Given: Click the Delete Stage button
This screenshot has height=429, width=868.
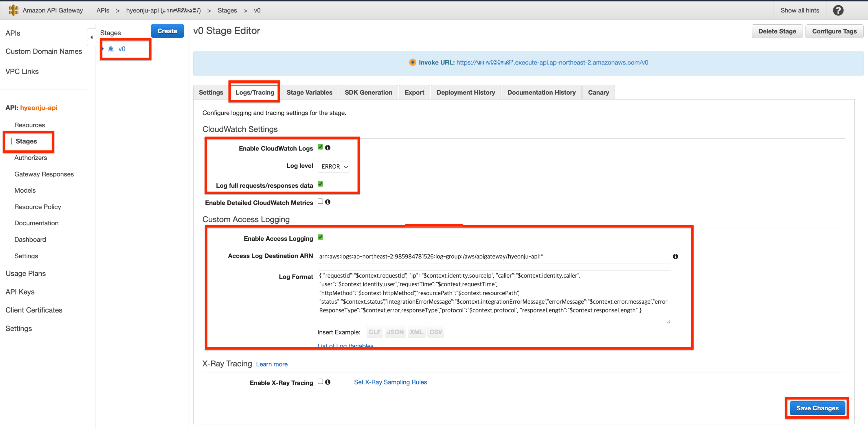Looking at the screenshot, I should coord(777,31).
